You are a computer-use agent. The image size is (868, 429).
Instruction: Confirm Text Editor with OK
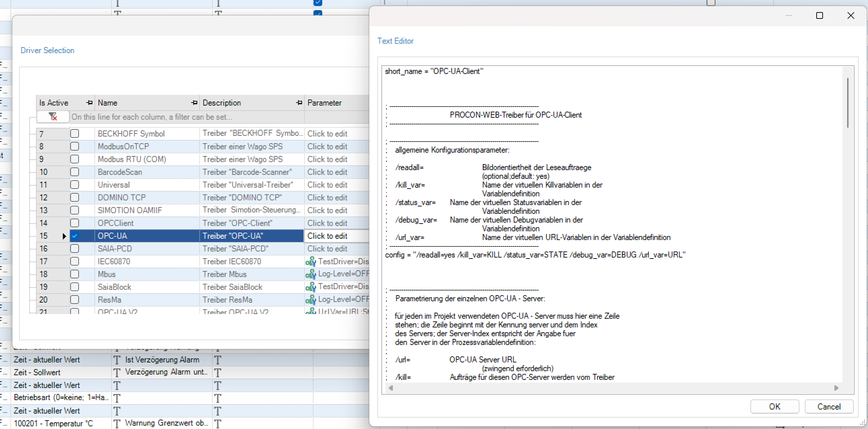[774, 407]
